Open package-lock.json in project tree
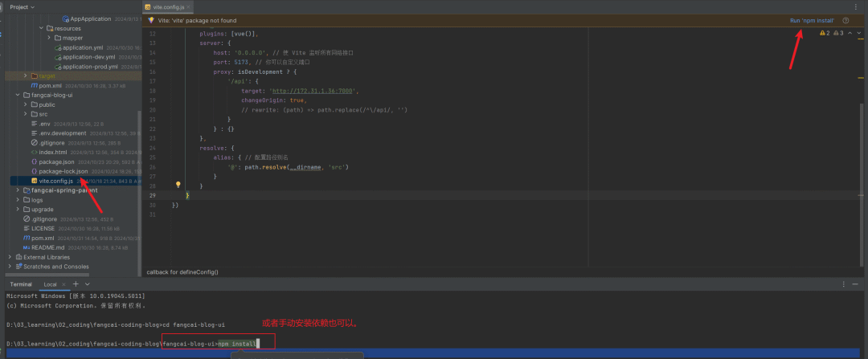The height and width of the screenshot is (359, 868). [x=63, y=171]
